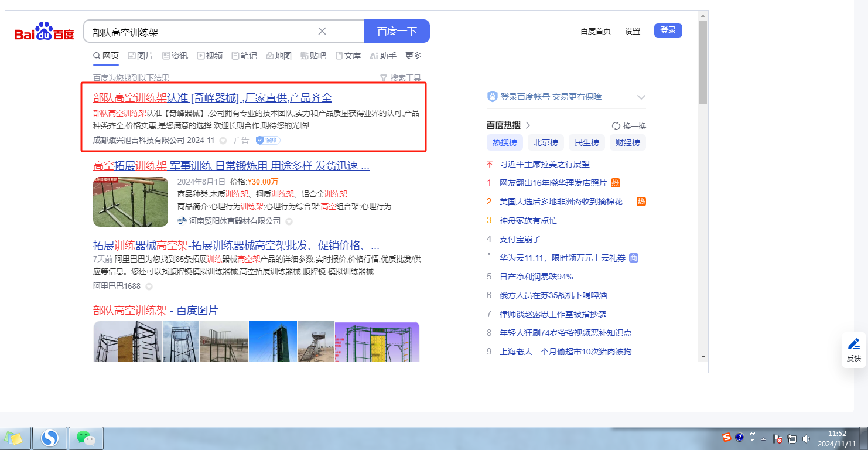
Task: Expand the 登录百度帐号 panel chevron
Action: (641, 97)
